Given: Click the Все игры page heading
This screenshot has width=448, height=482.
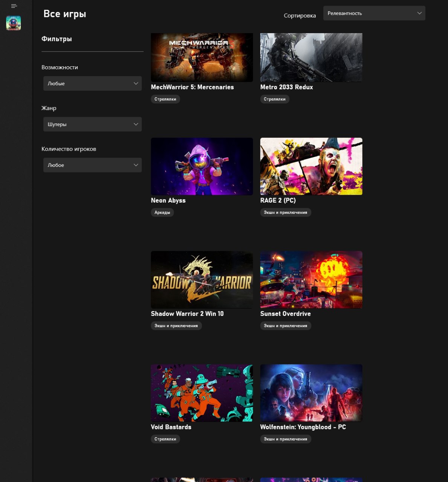Looking at the screenshot, I should pyautogui.click(x=65, y=14).
